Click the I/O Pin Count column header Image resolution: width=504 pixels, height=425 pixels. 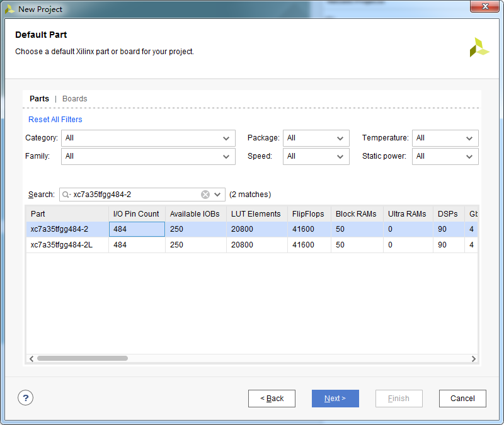[136, 213]
